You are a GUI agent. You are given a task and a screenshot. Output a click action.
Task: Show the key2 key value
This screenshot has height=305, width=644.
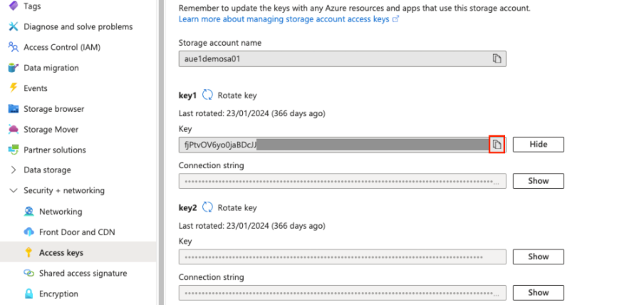[539, 257]
